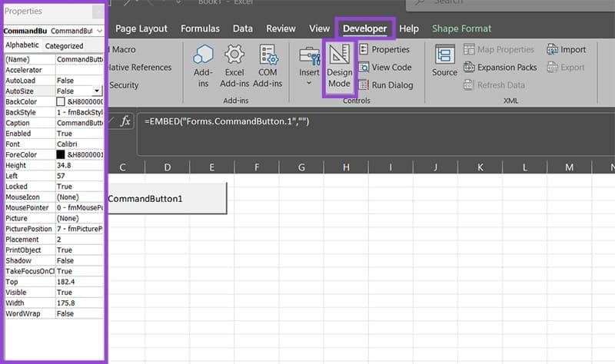The image size is (615, 364).
Task: Click the Properties button in Controls
Action: pos(383,49)
